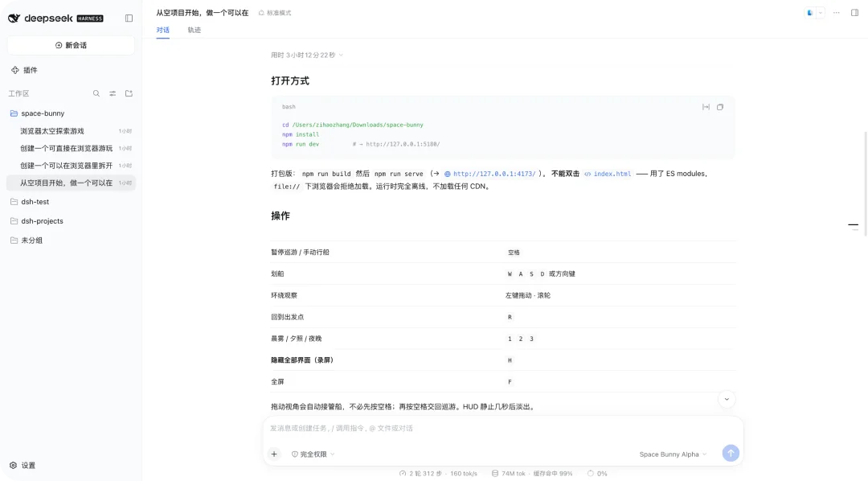Click the cd space-bunny path code line
Image resolution: width=868 pixels, height=481 pixels.
pyautogui.click(x=353, y=125)
